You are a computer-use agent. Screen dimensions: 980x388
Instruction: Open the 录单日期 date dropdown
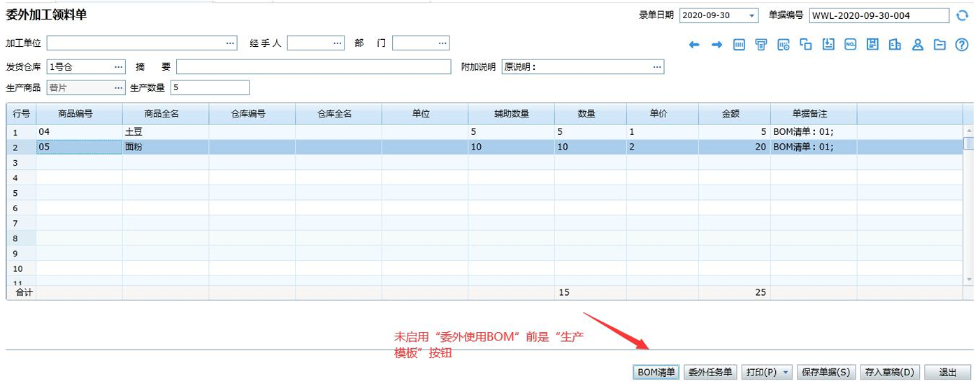(751, 15)
